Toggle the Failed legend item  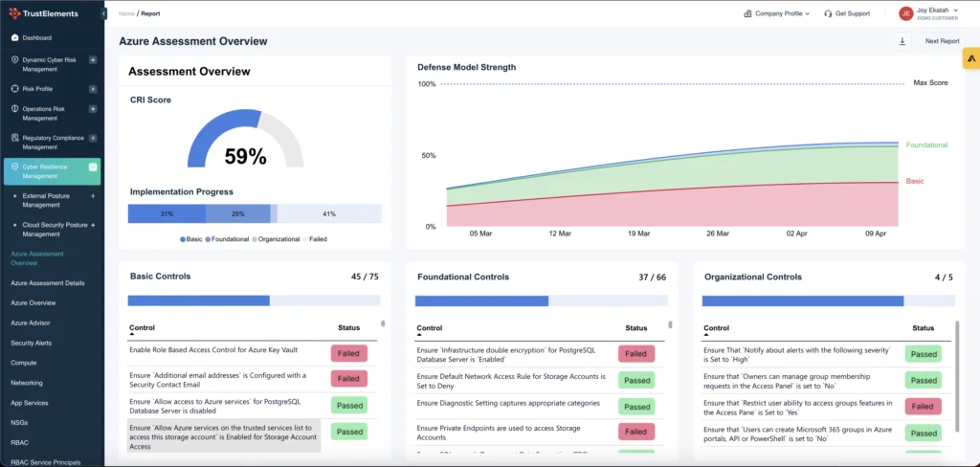(x=315, y=238)
